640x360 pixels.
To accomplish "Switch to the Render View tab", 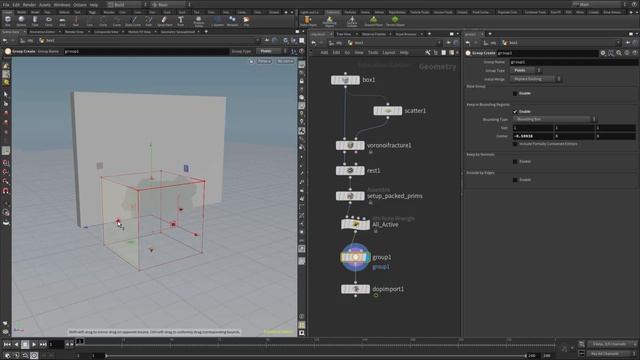I will pyautogui.click(x=74, y=32).
